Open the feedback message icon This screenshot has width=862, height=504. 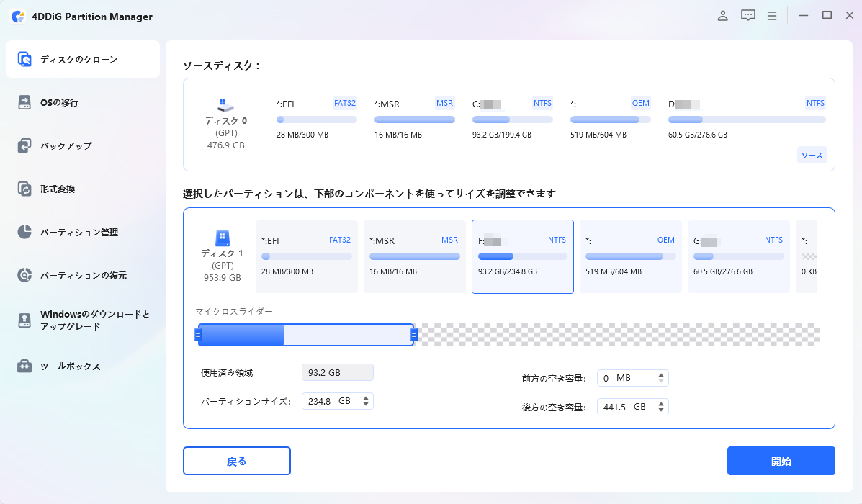(x=748, y=16)
